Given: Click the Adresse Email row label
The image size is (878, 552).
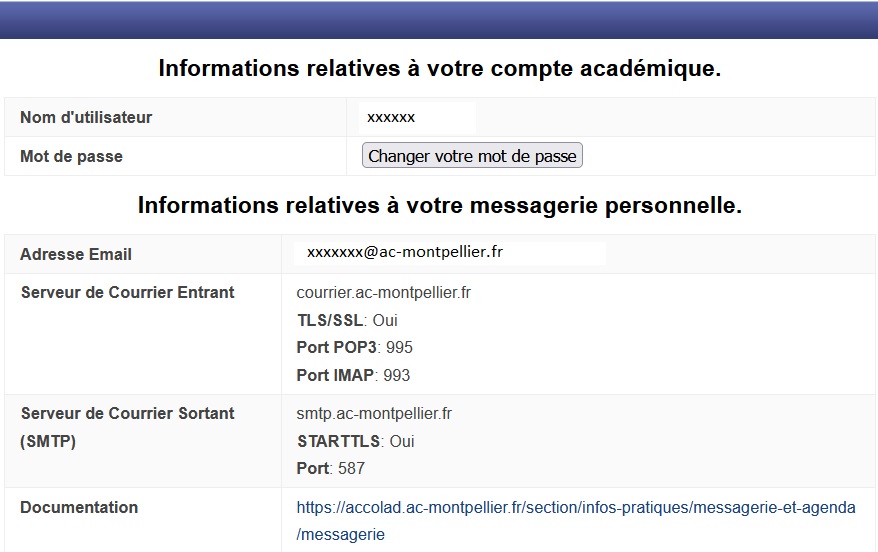Looking at the screenshot, I should (x=76, y=254).
